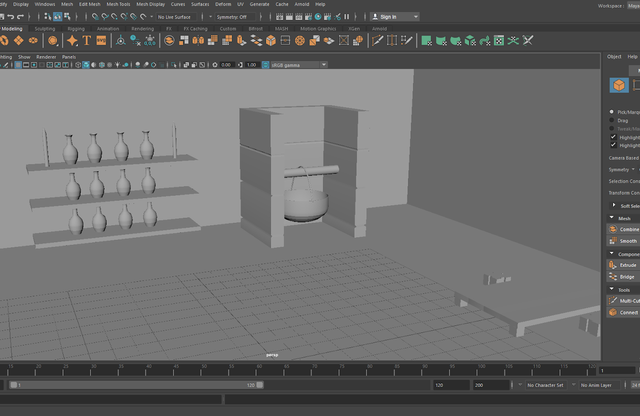Select the Multi-Cut tool shelf icon

(x=377, y=40)
